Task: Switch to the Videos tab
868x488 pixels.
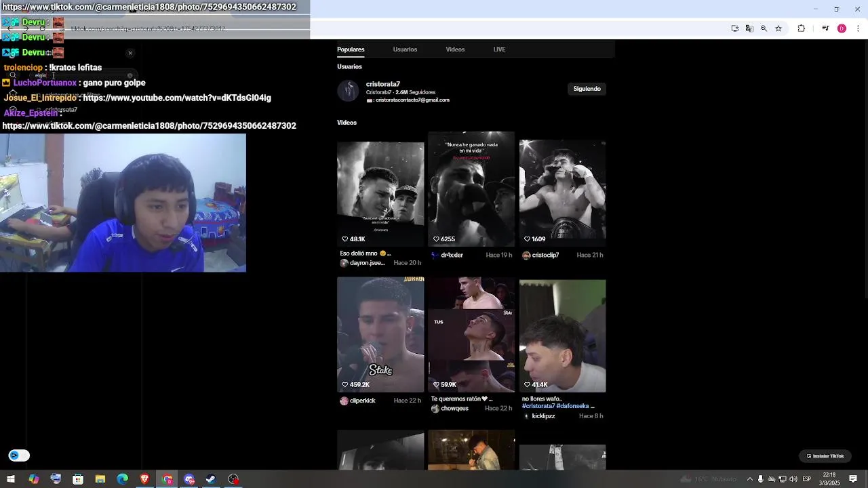Action: pyautogui.click(x=455, y=49)
